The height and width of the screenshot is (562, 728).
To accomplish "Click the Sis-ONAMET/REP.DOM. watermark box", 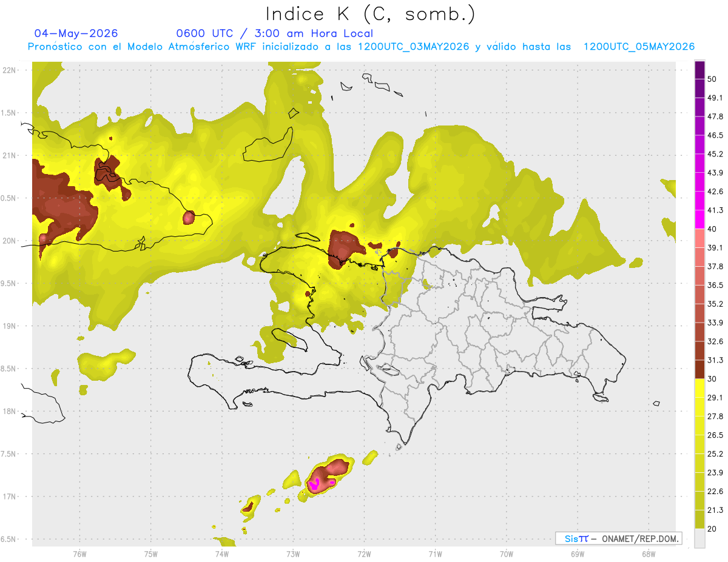I will 618,538.
